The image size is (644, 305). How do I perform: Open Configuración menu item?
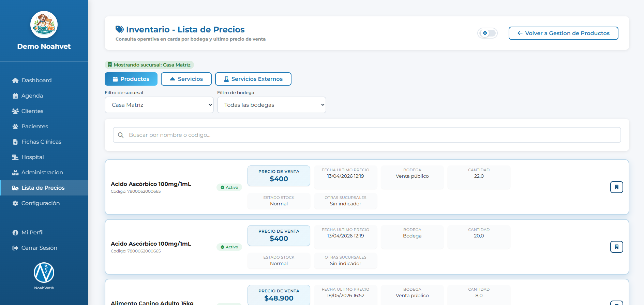pyautogui.click(x=44, y=203)
